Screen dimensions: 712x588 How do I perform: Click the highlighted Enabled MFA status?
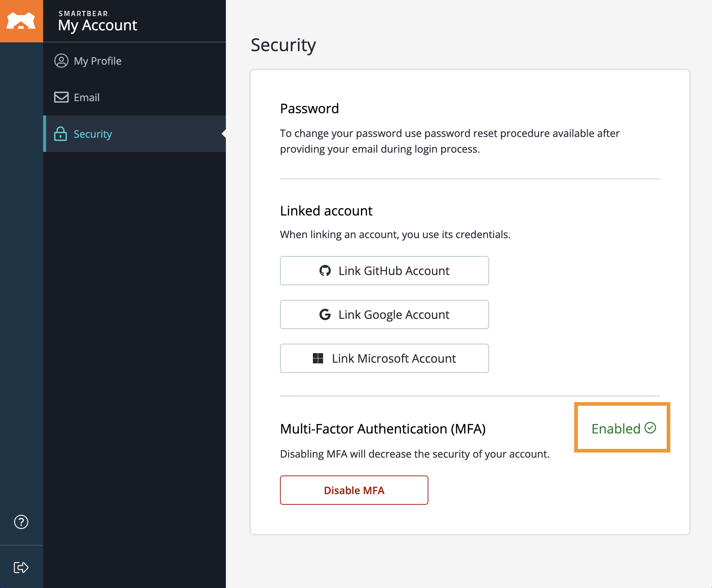[x=621, y=427]
